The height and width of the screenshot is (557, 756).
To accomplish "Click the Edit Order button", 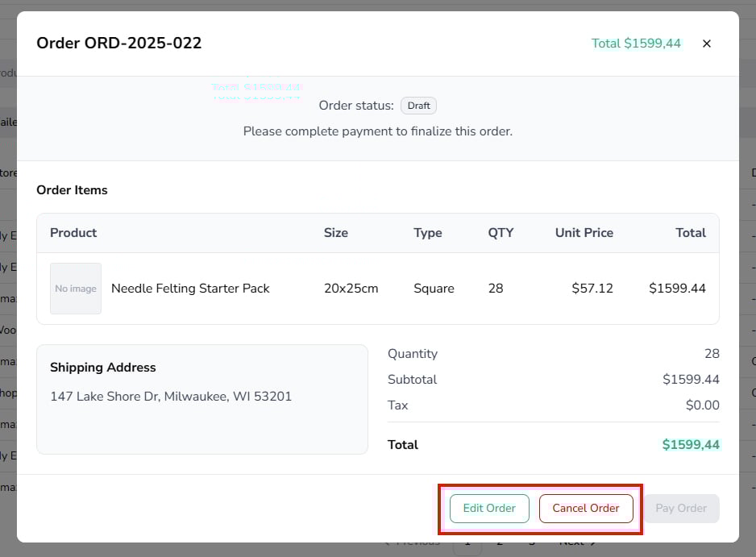I will click(x=489, y=509).
